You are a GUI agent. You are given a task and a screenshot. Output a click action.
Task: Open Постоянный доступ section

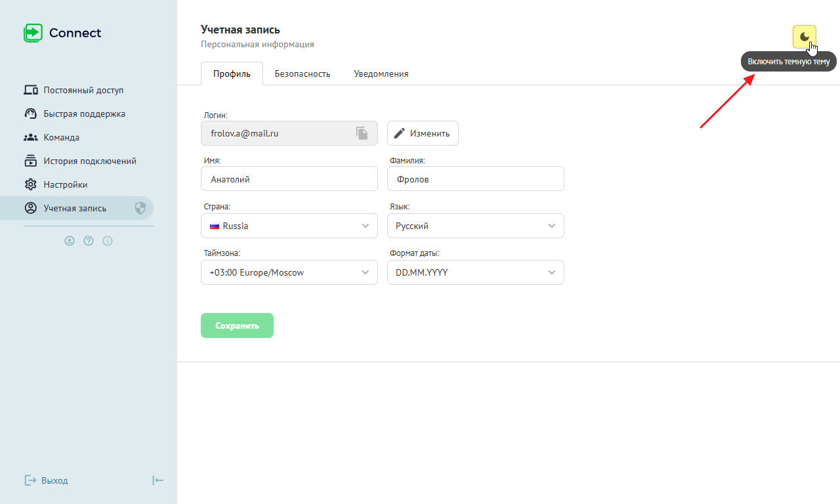click(83, 90)
